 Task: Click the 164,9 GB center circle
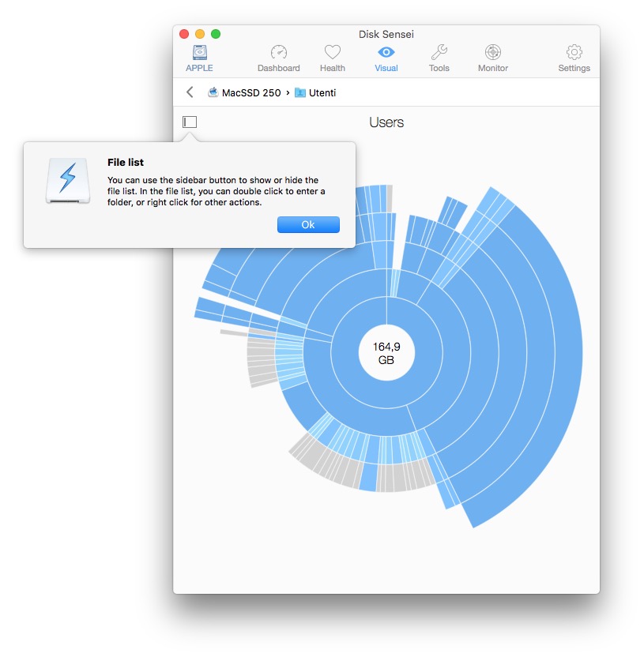[x=386, y=353]
